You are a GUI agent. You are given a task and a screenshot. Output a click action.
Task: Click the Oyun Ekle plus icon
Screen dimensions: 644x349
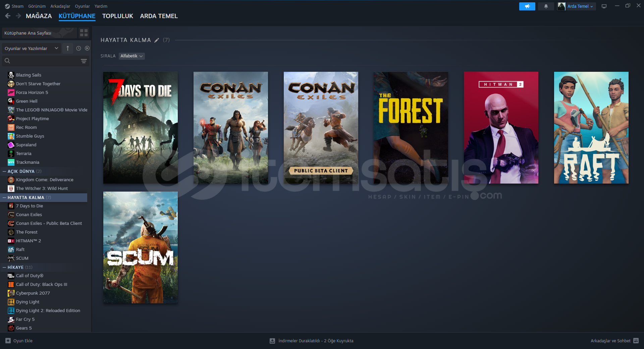point(8,341)
